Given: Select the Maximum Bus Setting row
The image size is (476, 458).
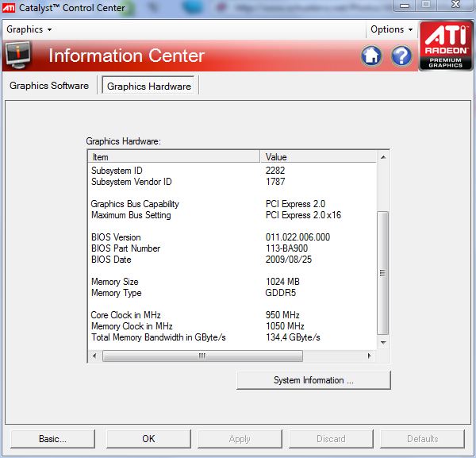Looking at the screenshot, I should click(232, 215).
